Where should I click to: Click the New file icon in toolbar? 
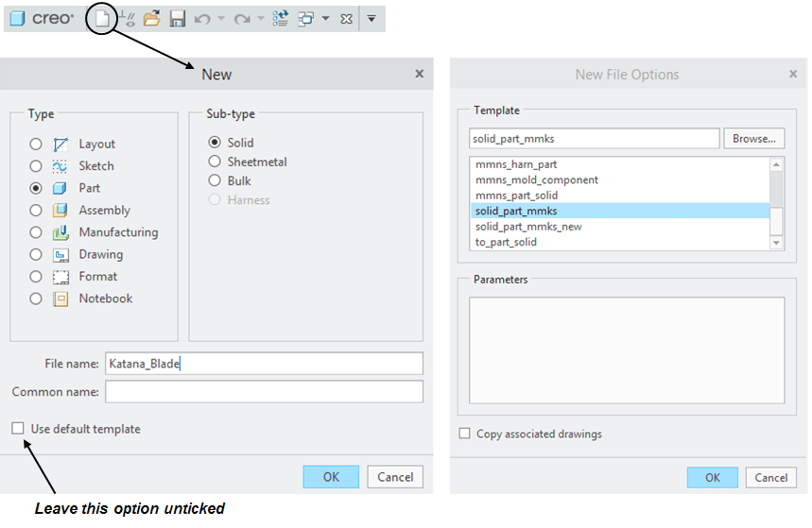click(x=102, y=18)
